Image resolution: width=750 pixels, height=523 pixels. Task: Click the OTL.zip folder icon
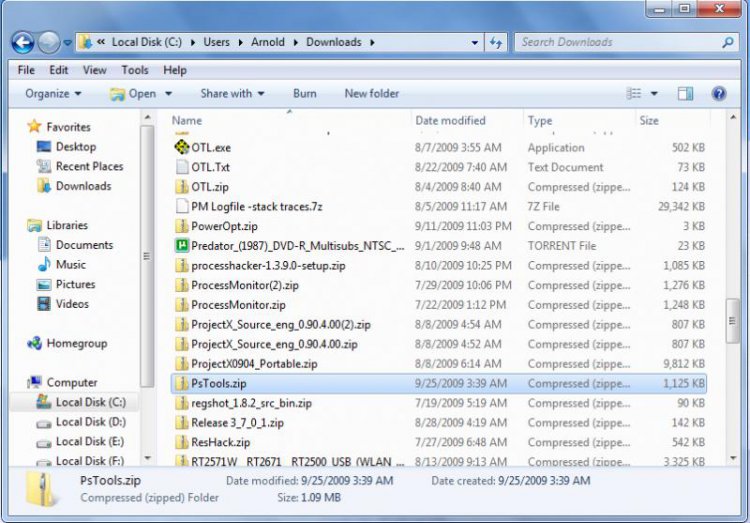coord(182,186)
